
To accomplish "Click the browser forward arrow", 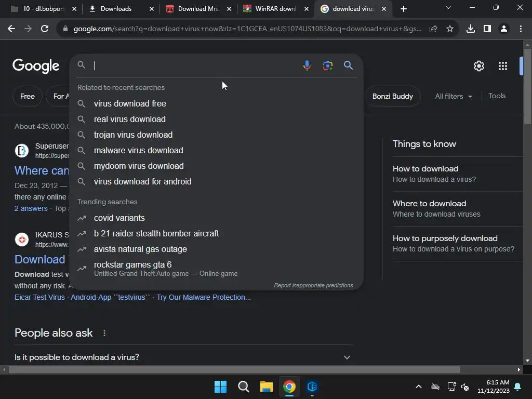I will point(28,29).
